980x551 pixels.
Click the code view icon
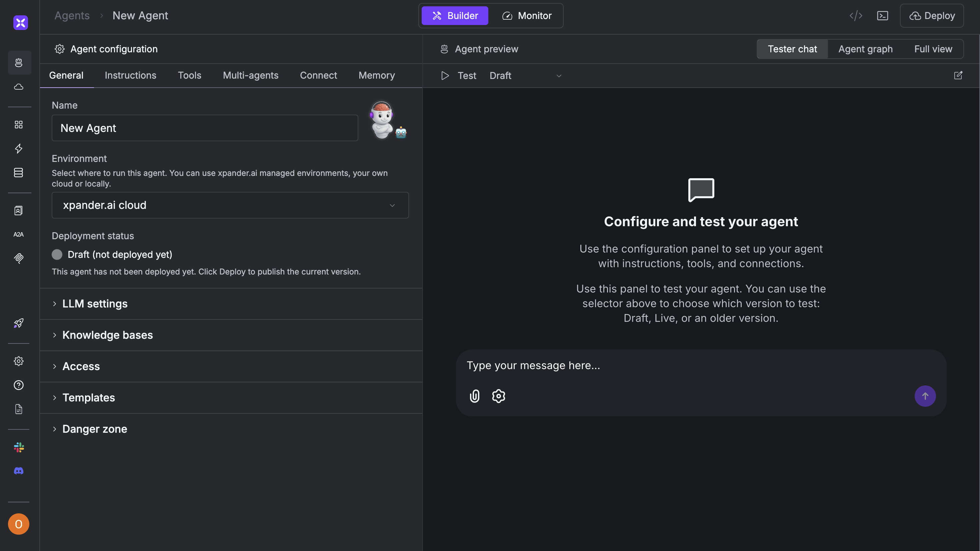856,16
